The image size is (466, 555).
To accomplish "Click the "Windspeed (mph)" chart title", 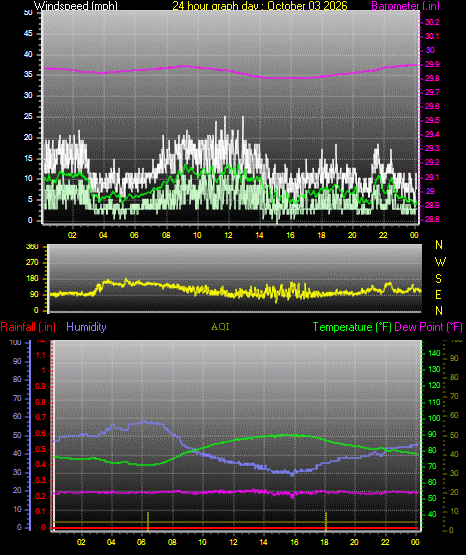I will tap(76, 5).
